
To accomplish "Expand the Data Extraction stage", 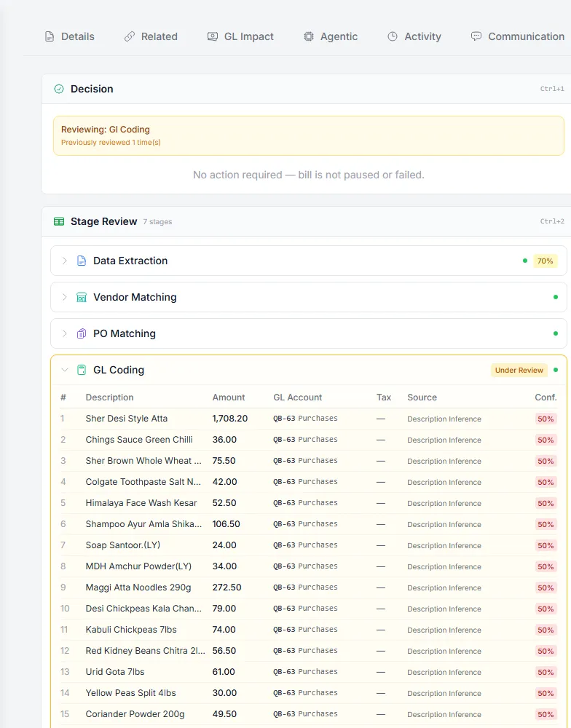I will [65, 261].
